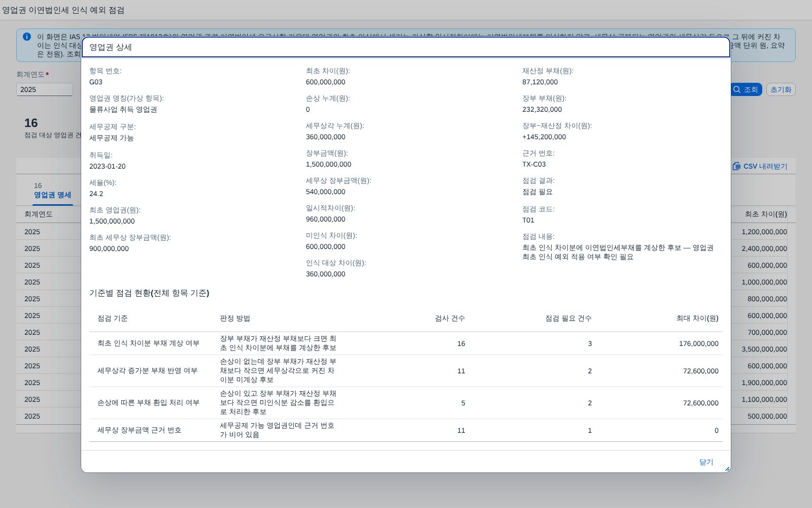The width and height of the screenshot is (812, 508).
Task: Click 재산정 부채 value 87,120,000
Action: [x=540, y=82]
